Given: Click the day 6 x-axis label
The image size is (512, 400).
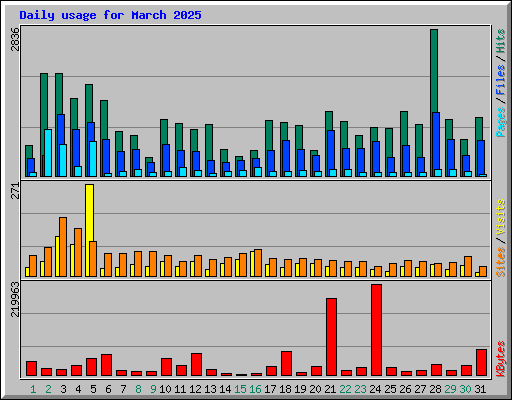Looking at the screenshot, I should 108,389.
